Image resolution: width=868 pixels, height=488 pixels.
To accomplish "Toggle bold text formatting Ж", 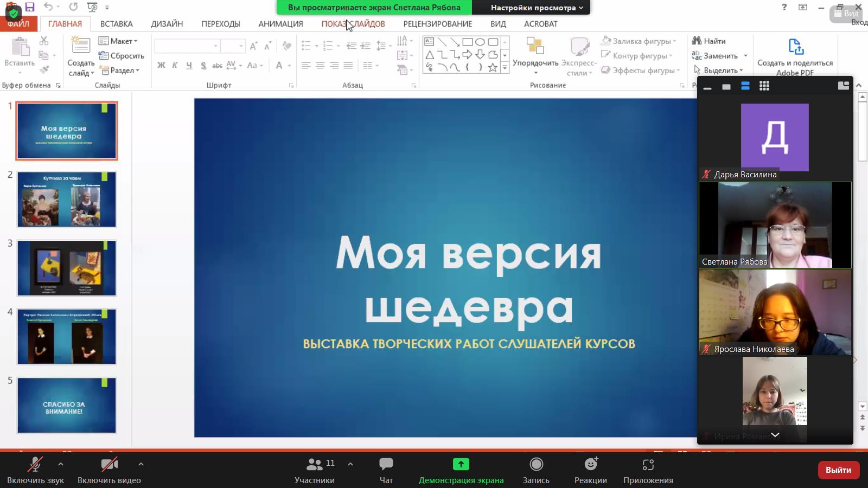I will click(161, 66).
